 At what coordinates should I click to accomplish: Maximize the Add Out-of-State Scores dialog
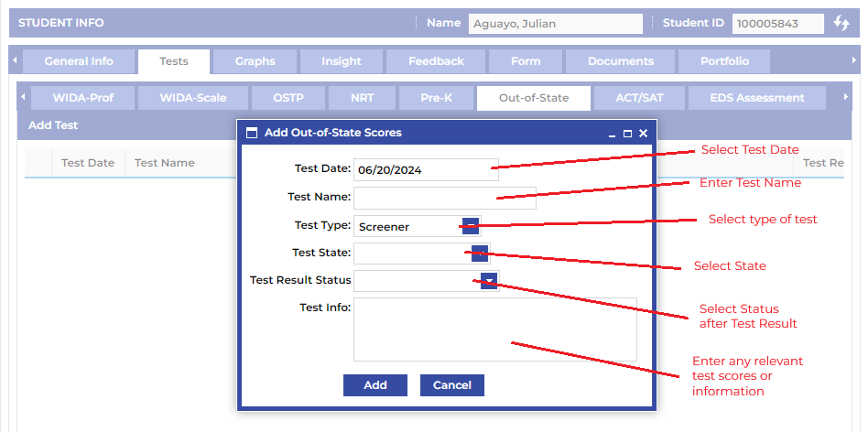[627, 134]
